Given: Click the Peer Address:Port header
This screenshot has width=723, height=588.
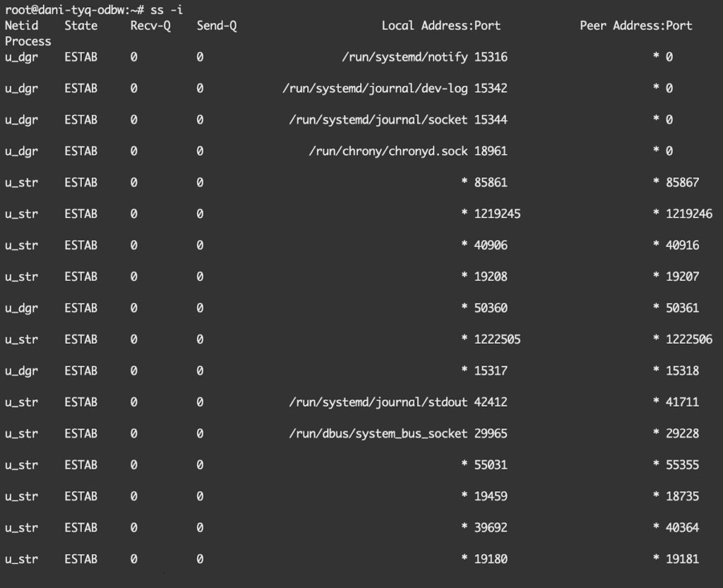Looking at the screenshot, I should (635, 25).
